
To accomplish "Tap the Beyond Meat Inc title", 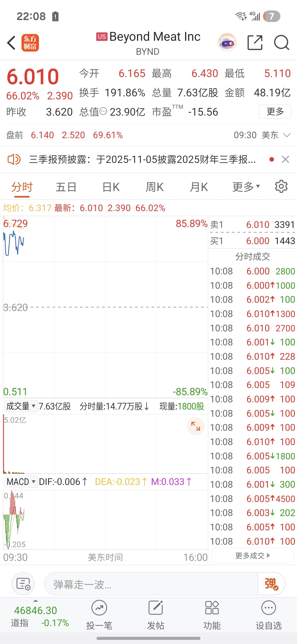I will tap(155, 37).
